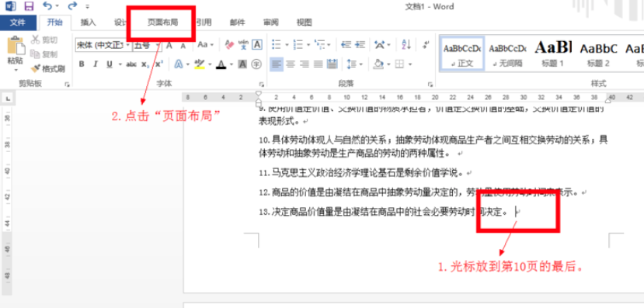Screen dimensions: 644x308
Task: Toggle italic formatting
Action: 96,64
